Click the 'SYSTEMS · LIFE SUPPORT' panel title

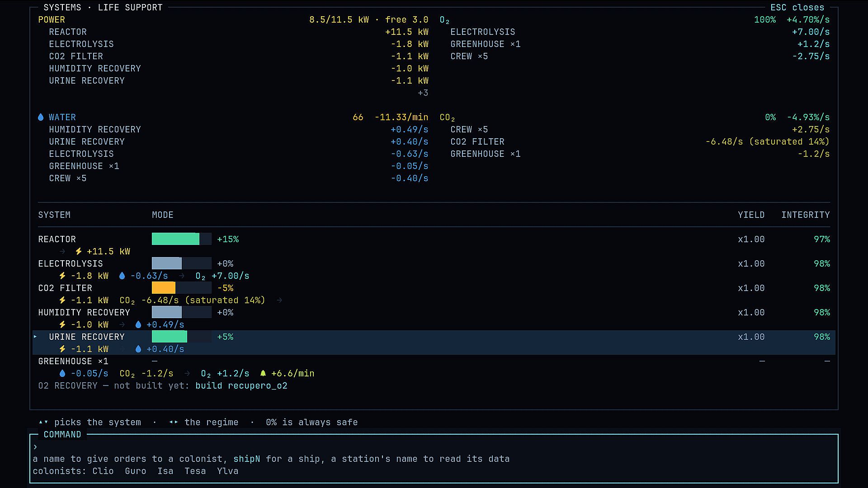click(x=103, y=7)
